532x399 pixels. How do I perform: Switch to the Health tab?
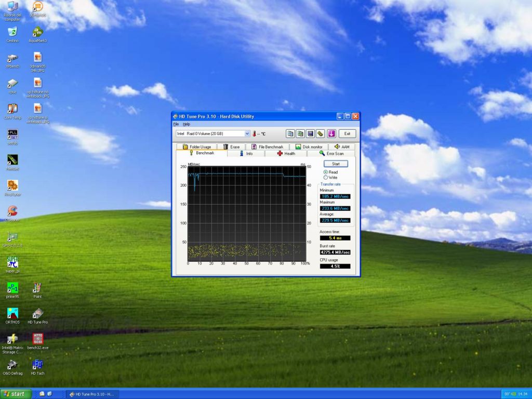(x=286, y=154)
